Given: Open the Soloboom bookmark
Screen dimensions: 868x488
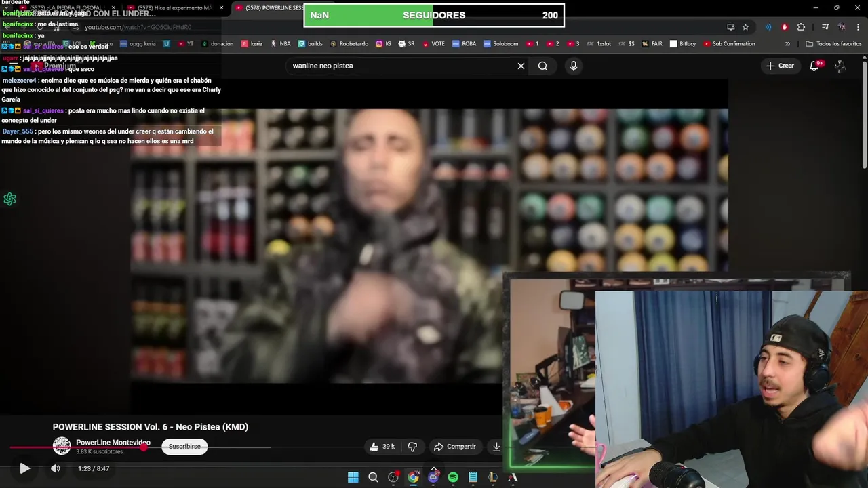Looking at the screenshot, I should (x=501, y=44).
